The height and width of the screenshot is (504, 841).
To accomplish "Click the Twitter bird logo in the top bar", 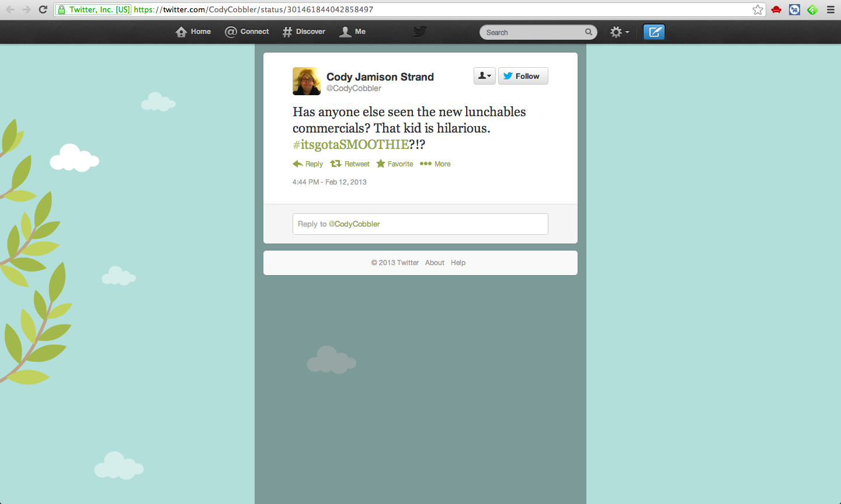I will pos(420,32).
